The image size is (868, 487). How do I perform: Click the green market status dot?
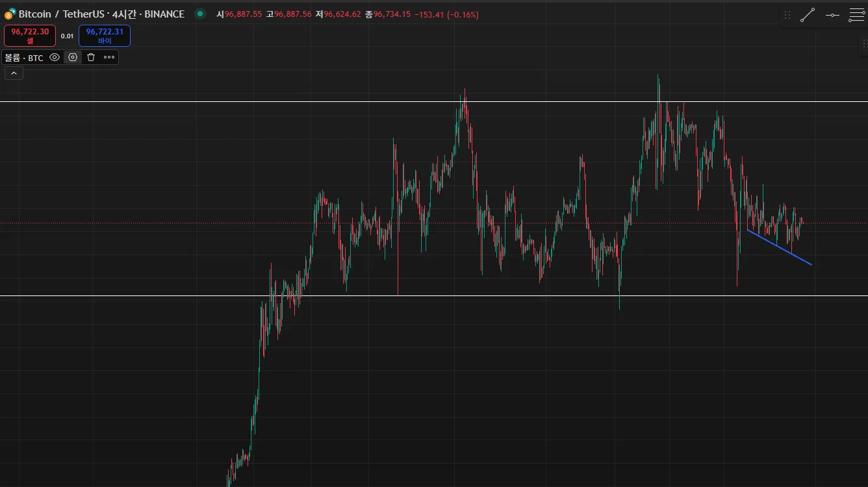click(199, 14)
